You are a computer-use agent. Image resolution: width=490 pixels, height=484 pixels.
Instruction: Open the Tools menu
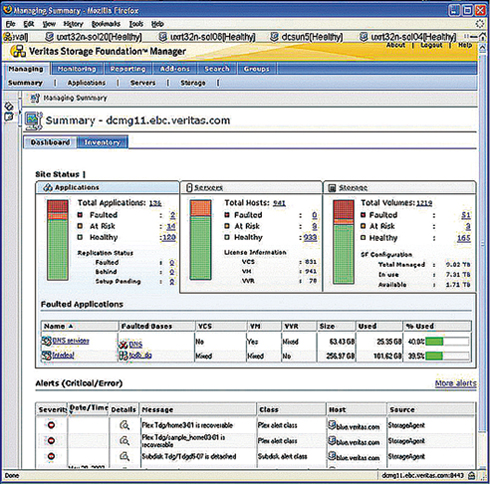click(136, 24)
